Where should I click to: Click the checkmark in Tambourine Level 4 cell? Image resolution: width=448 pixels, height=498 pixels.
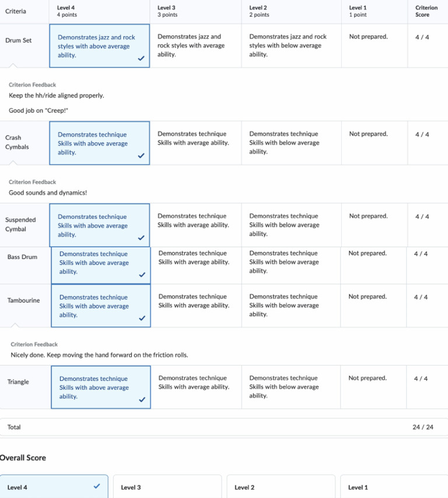click(x=142, y=318)
